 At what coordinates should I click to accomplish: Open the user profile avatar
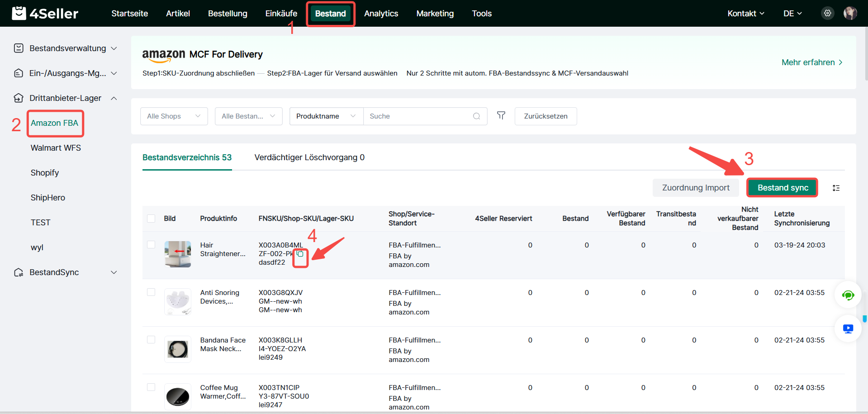click(x=850, y=13)
